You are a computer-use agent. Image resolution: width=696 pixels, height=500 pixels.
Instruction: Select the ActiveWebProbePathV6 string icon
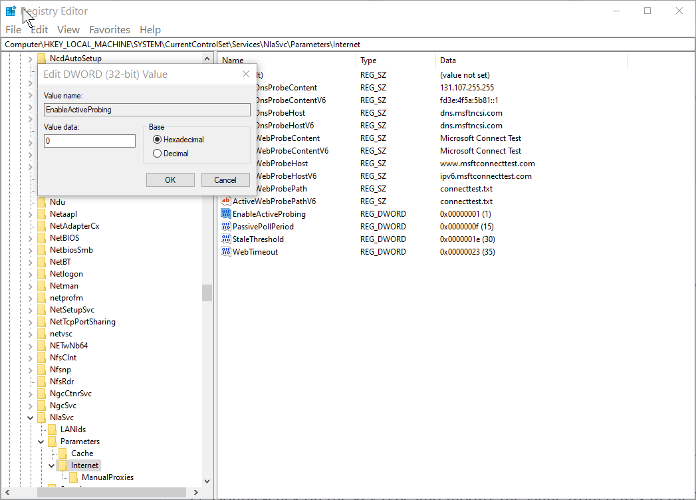click(x=226, y=201)
